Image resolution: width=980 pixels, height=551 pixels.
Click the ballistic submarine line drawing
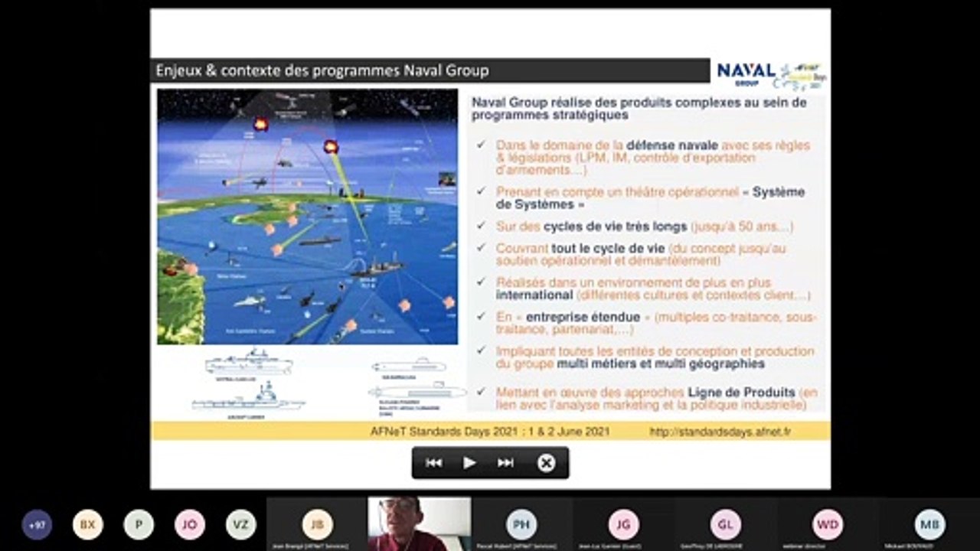pos(417,392)
